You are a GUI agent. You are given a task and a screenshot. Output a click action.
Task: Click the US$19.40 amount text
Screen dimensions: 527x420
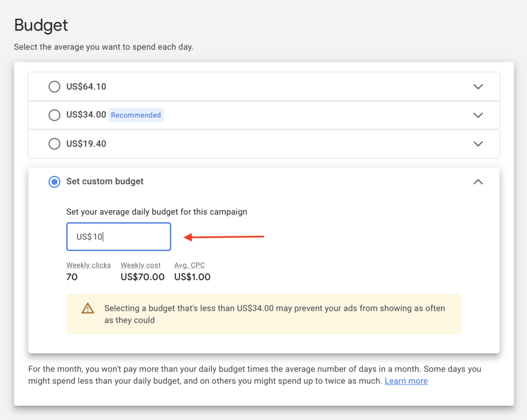86,144
